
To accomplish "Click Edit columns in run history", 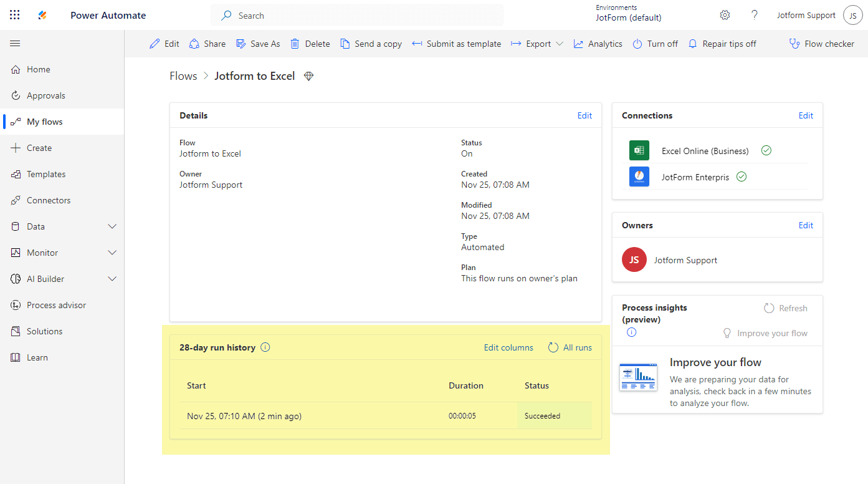I will coord(508,347).
